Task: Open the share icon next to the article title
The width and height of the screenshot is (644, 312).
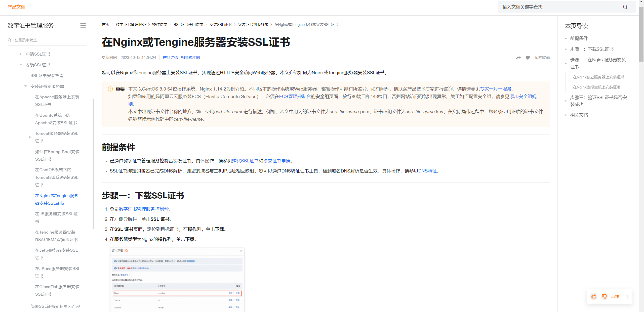Action: (x=518, y=57)
